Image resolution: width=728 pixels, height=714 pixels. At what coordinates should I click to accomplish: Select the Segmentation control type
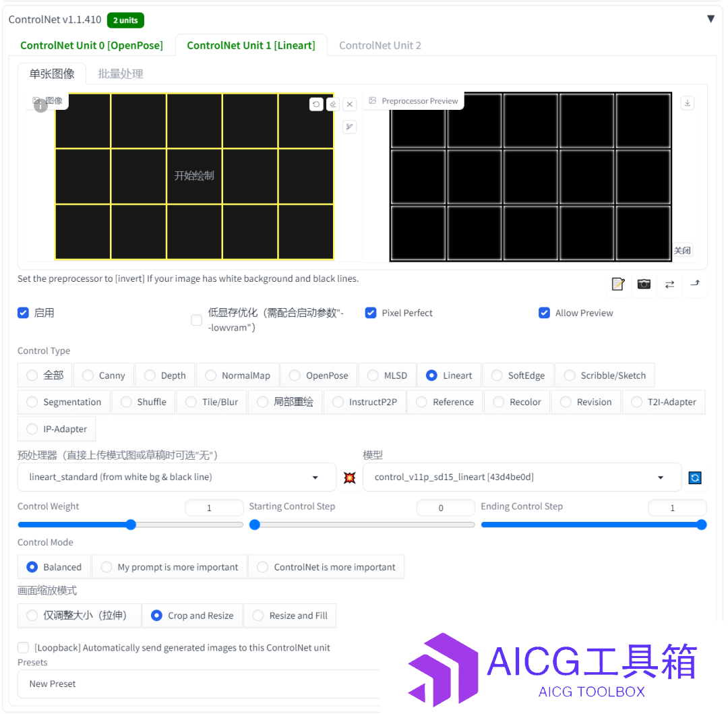64,402
